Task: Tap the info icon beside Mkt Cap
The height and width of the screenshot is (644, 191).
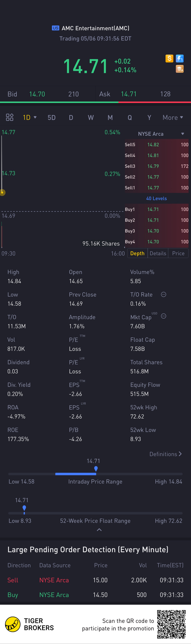Action: (163, 316)
